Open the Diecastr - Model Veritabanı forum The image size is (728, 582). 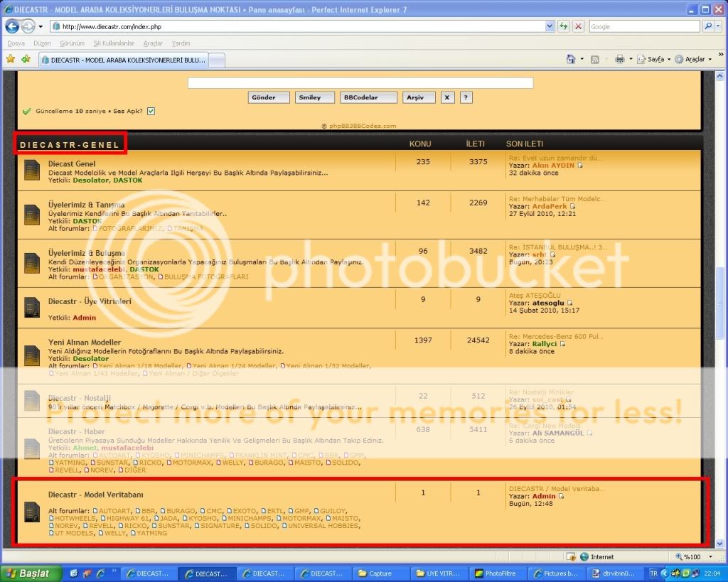[x=96, y=495]
